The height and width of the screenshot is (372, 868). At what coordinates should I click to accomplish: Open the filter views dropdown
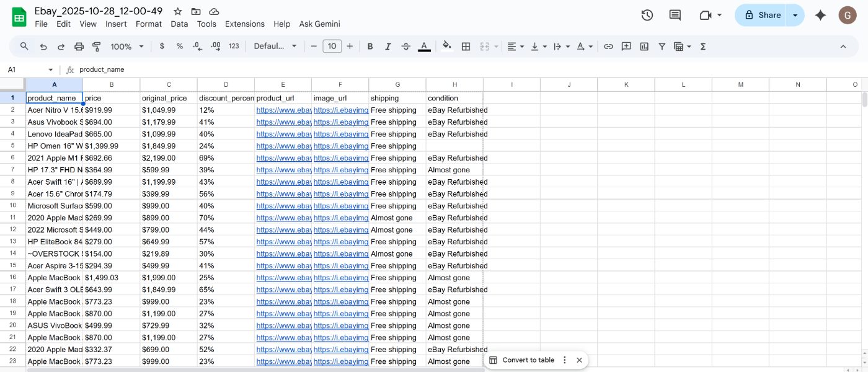click(682, 46)
